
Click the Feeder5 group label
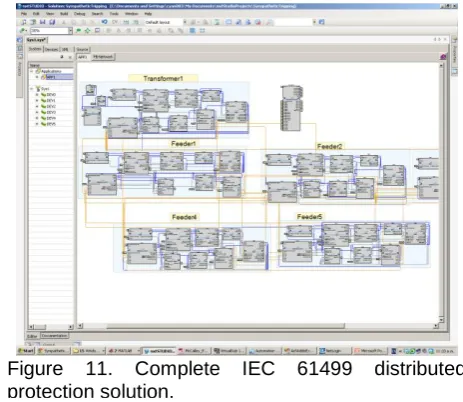309,217
